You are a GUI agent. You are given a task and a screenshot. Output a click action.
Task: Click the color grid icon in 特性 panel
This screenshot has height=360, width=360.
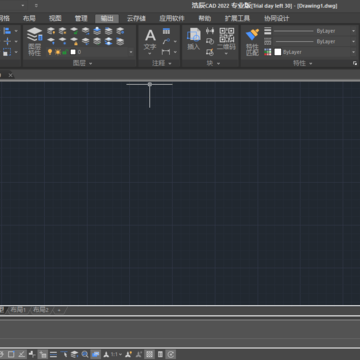[x=268, y=52]
